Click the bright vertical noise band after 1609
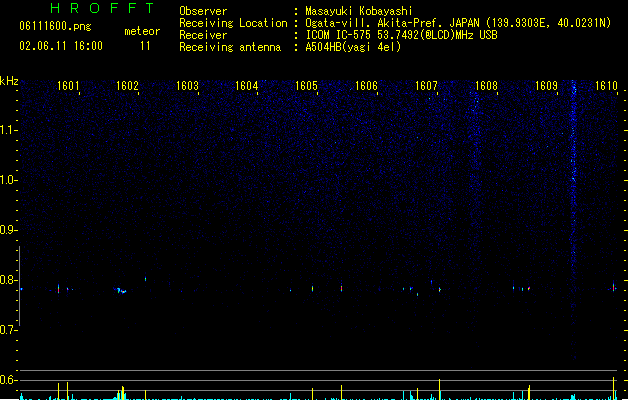629x400 pixels. (x=574, y=219)
